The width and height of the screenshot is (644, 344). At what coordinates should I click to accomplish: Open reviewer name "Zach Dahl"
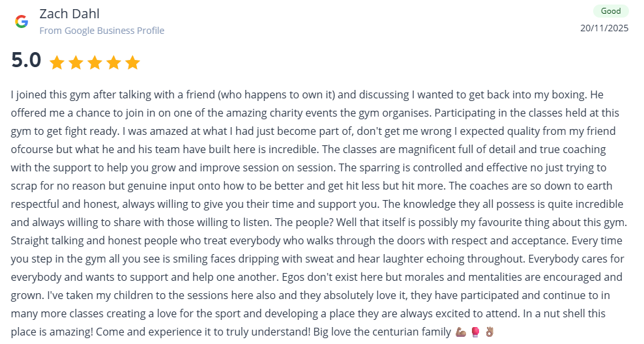(70, 14)
